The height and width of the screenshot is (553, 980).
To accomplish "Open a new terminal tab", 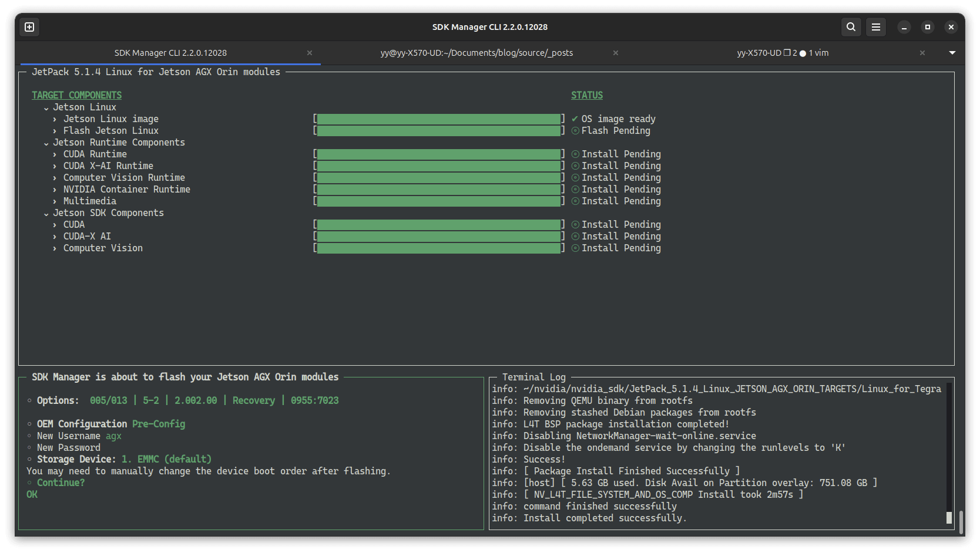I will click(x=29, y=27).
